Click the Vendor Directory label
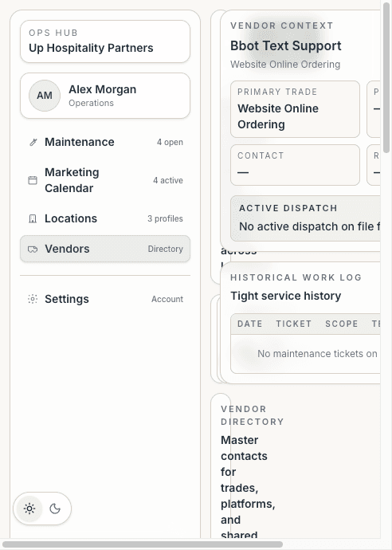 point(253,415)
